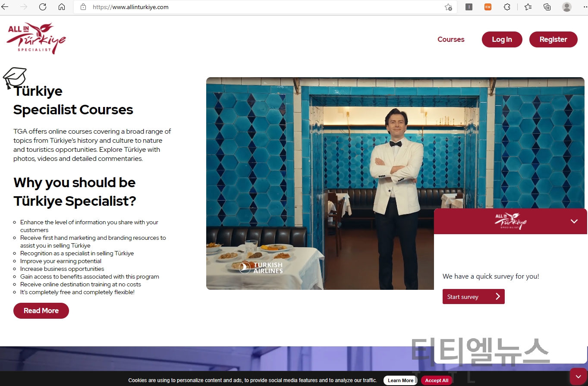
Task: Click the Register button
Action: [x=553, y=39]
